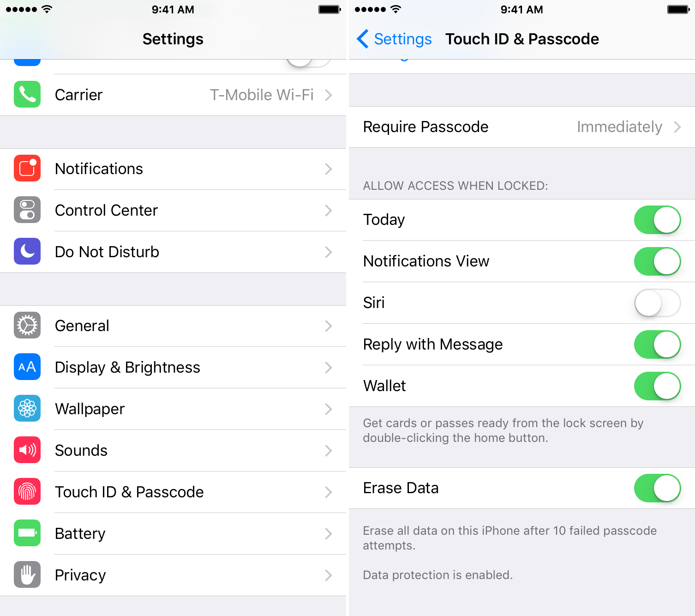The image size is (695, 616).
Task: Tap the Control Center toggles icon
Action: click(x=27, y=210)
